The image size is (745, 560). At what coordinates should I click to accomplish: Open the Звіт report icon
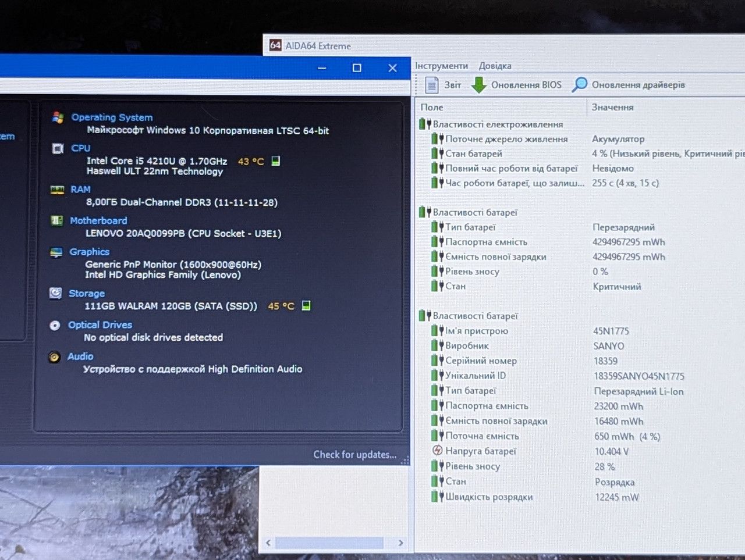pos(432,85)
